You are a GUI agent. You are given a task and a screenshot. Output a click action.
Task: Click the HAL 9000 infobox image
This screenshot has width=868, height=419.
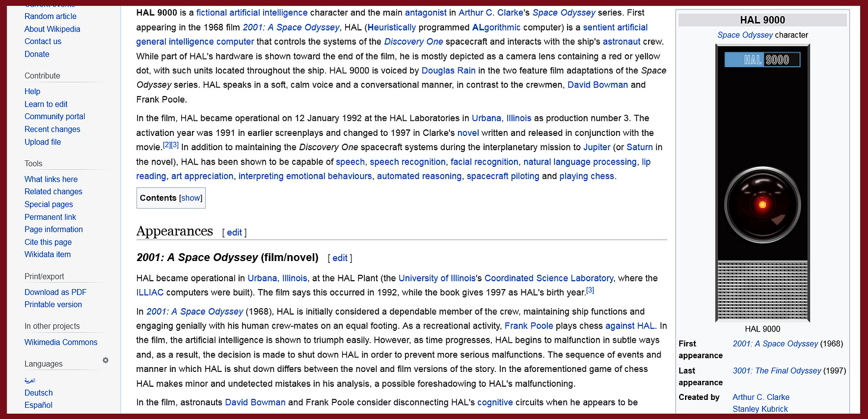click(x=762, y=183)
